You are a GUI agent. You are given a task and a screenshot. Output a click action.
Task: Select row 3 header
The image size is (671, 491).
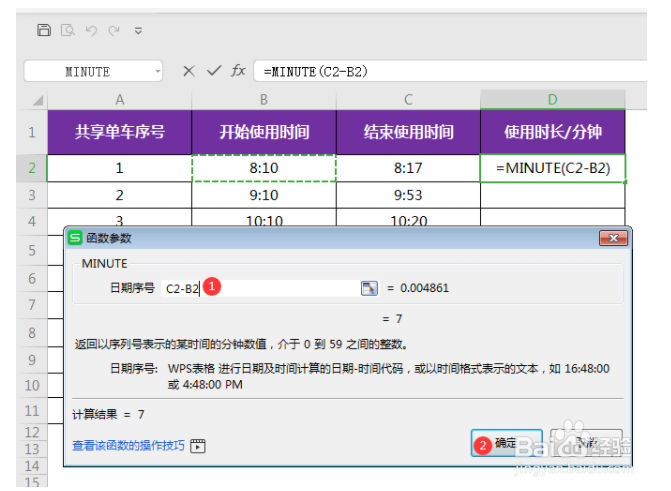click(x=32, y=195)
